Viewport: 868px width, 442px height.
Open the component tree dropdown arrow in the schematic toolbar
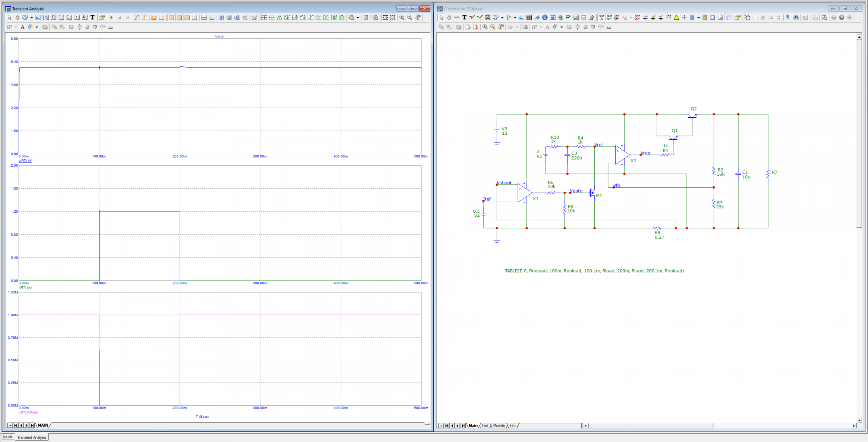click(515, 17)
